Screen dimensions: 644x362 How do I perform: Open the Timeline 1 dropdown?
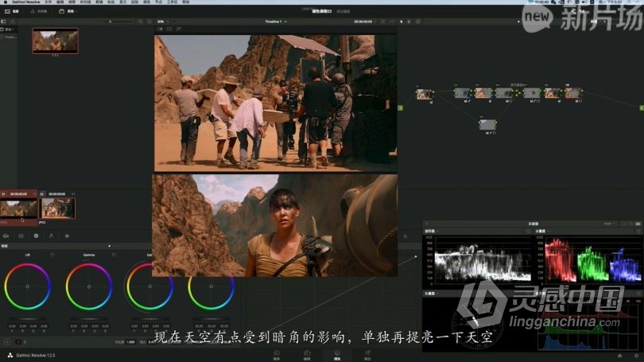click(x=275, y=21)
